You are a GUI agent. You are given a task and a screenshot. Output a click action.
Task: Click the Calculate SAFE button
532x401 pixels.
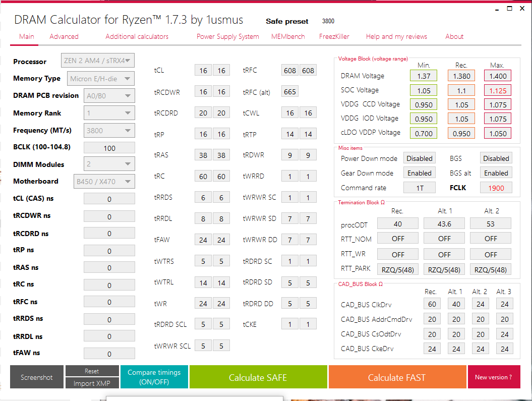click(x=258, y=377)
